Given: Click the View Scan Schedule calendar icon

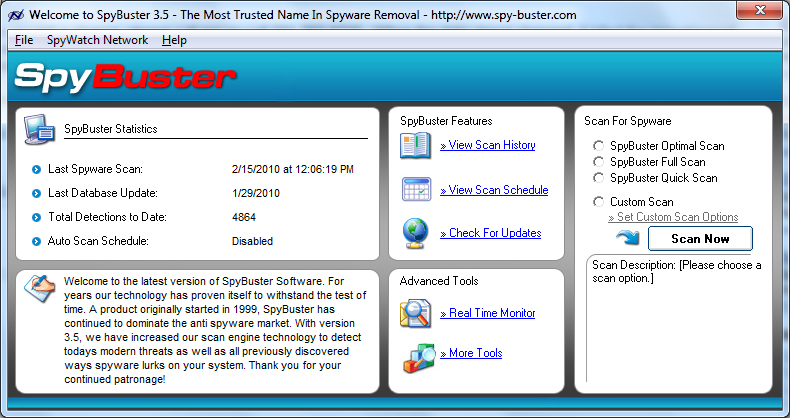Looking at the screenshot, I should point(416,189).
